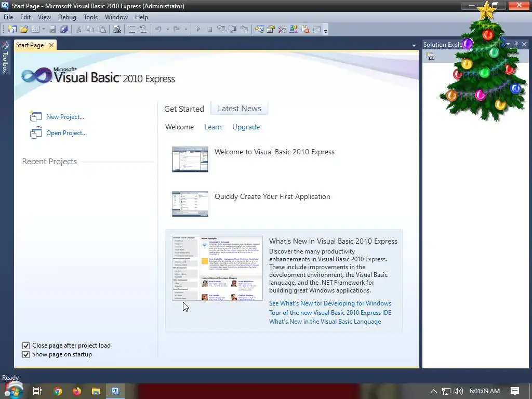Close the Solution Explorer panel
Screen dimensions: 532x399
coord(524,44)
